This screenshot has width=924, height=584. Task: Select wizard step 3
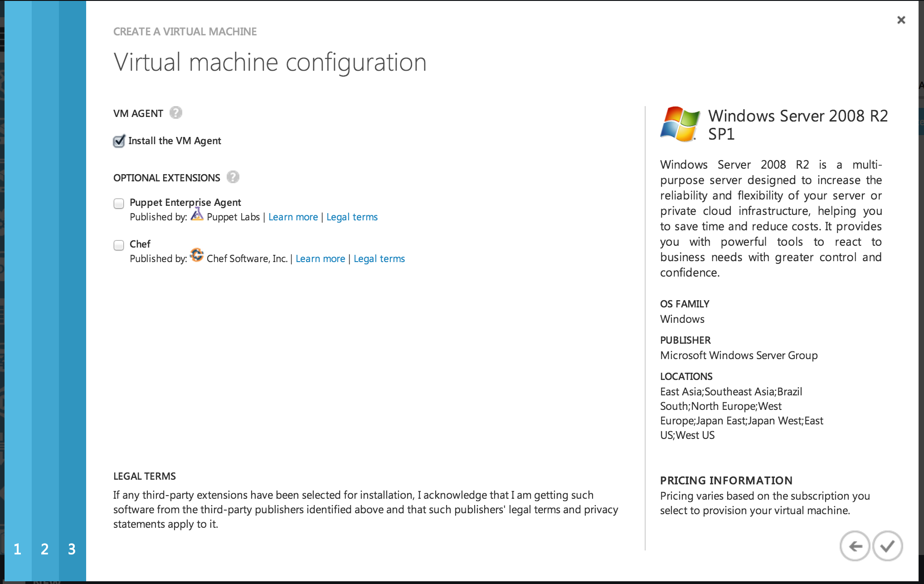(72, 549)
